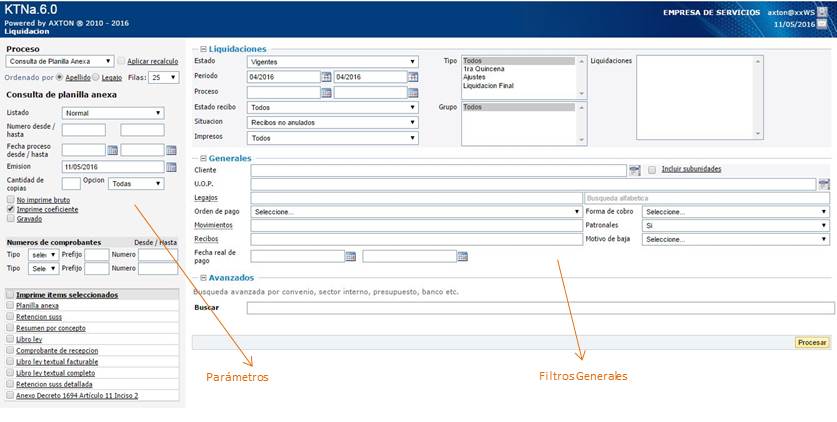The image size is (837, 422).
Task: Enable Incluir subunidades checkbox
Action: tap(652, 170)
